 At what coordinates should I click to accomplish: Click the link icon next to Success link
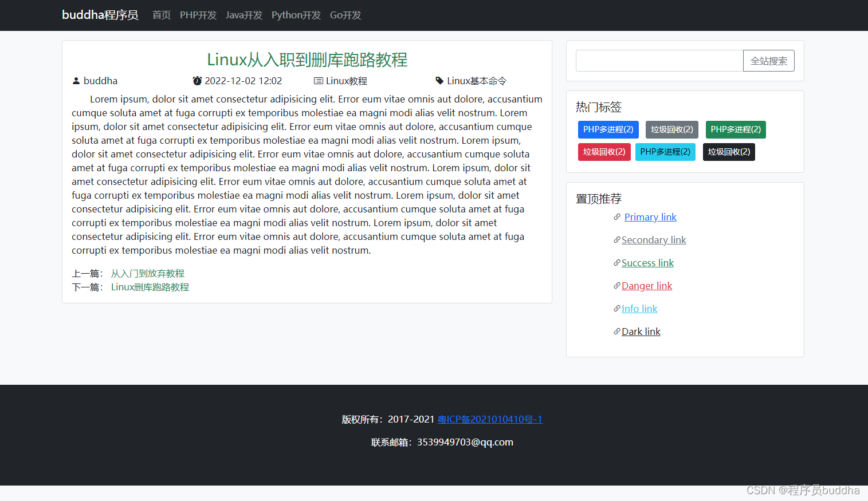coord(617,263)
